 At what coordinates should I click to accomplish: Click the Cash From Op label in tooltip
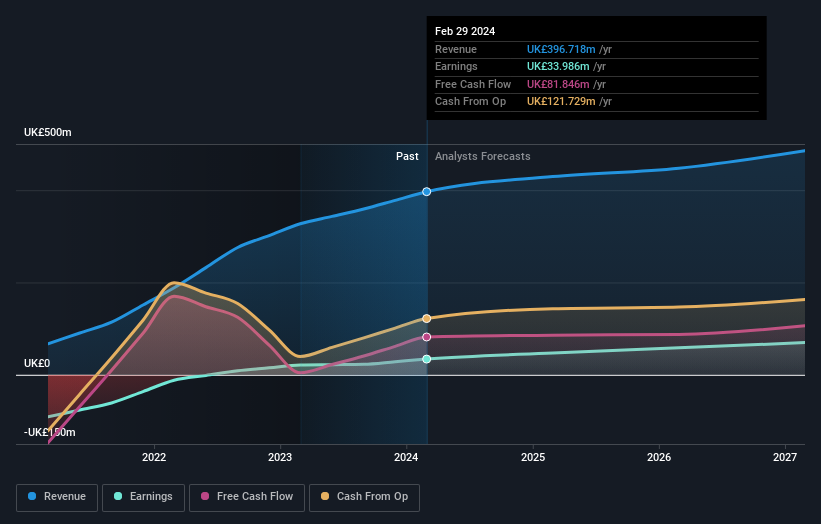470,102
